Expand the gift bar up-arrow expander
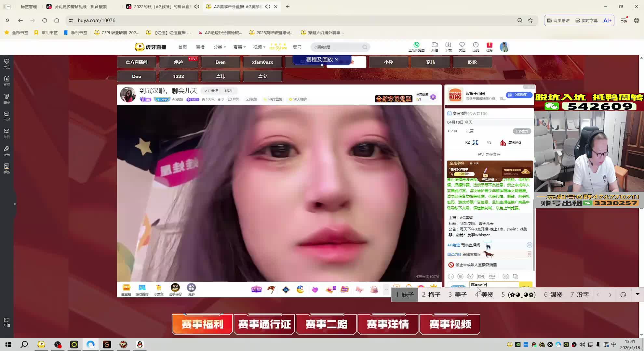Viewport: 644px width, 351px height. 386,289
